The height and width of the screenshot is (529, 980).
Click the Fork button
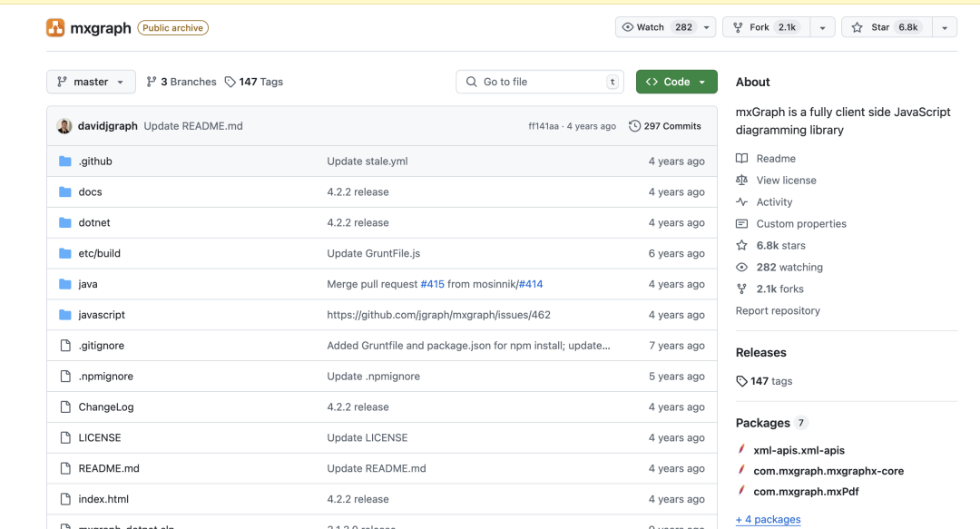pyautogui.click(x=766, y=27)
